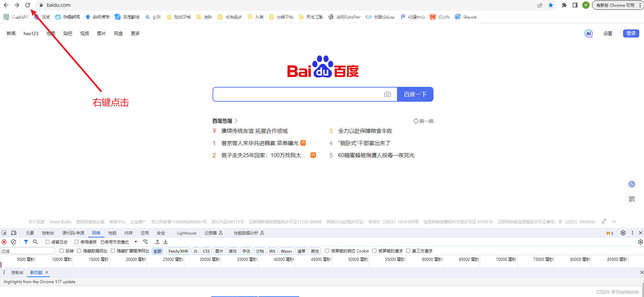Enable 保留日志 preserve log checkbox
This screenshot has height=297, width=644.
[x=47, y=242]
